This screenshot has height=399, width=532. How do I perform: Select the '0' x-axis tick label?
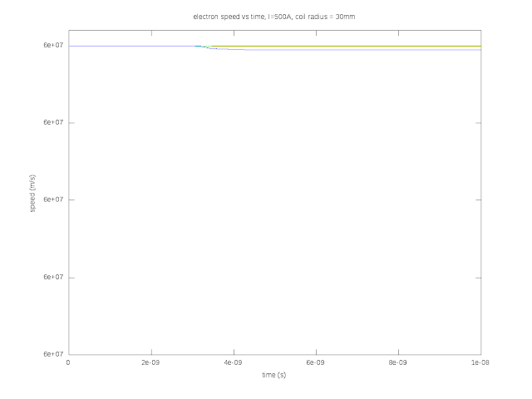(68, 362)
